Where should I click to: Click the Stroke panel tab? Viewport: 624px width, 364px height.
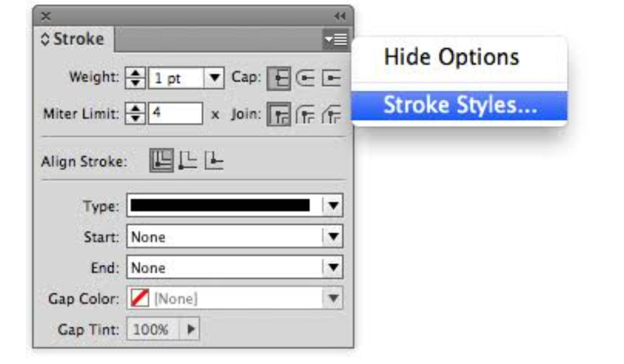click(74, 40)
